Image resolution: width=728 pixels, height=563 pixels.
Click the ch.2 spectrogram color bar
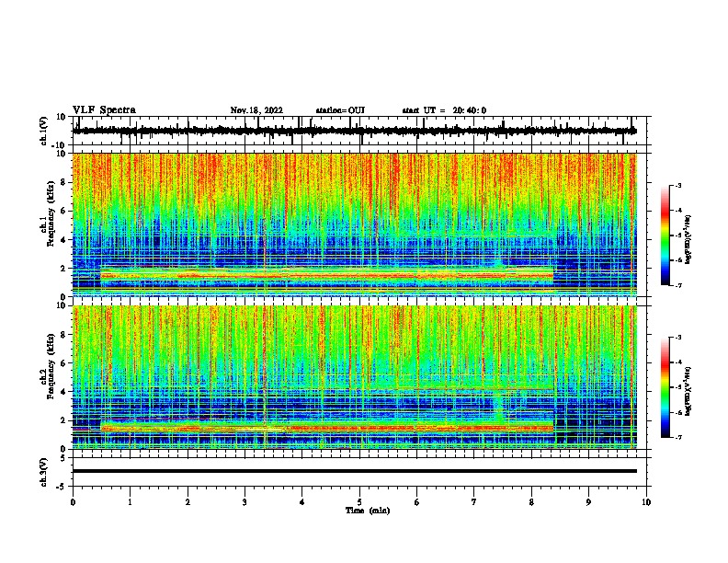coord(665,387)
